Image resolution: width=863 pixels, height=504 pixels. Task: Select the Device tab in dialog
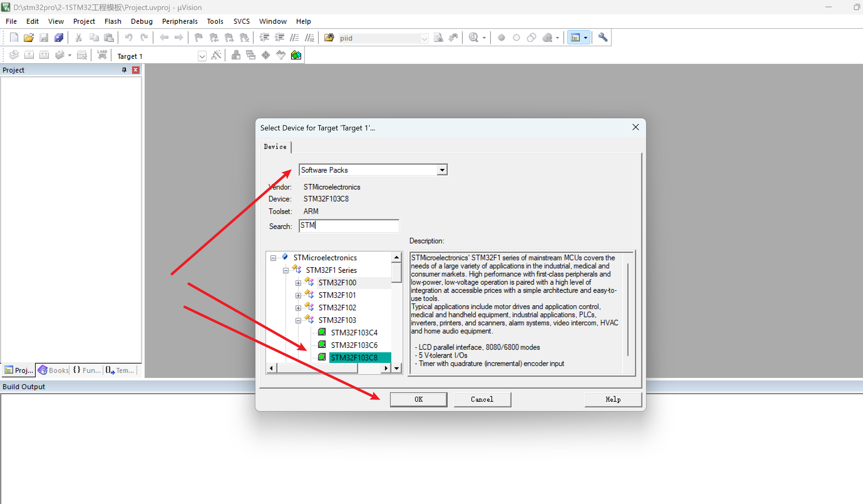tap(275, 147)
